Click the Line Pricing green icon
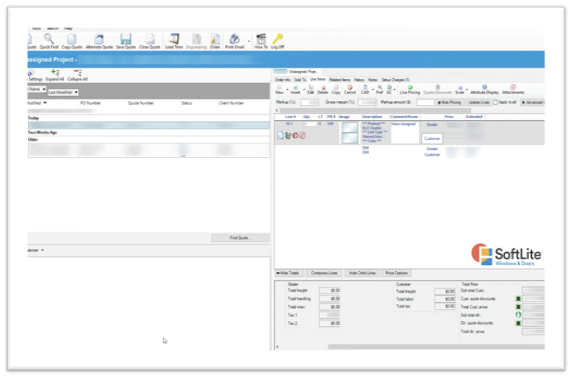The image size is (572, 378). (x=410, y=88)
